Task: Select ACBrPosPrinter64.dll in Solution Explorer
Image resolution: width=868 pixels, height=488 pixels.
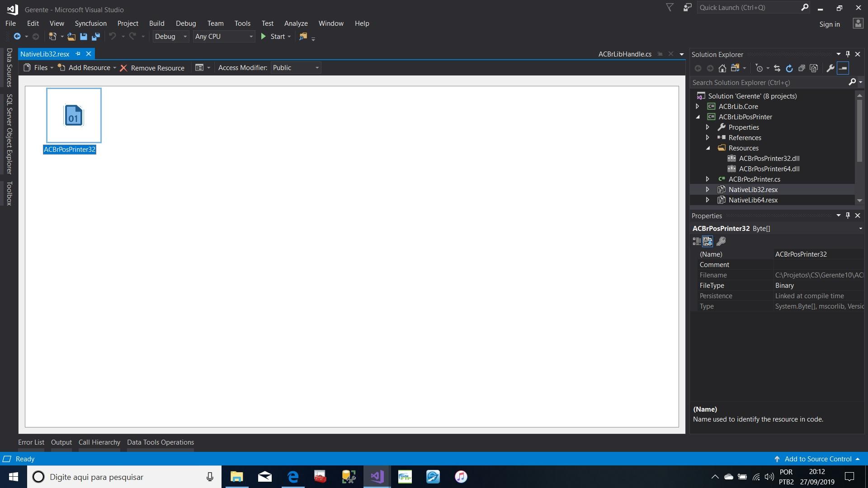Action: pyautogui.click(x=769, y=169)
